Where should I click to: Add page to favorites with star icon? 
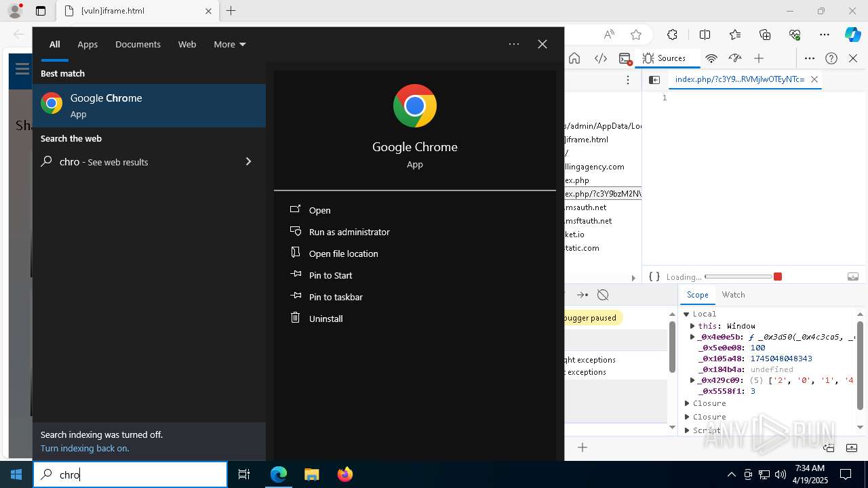(636, 35)
